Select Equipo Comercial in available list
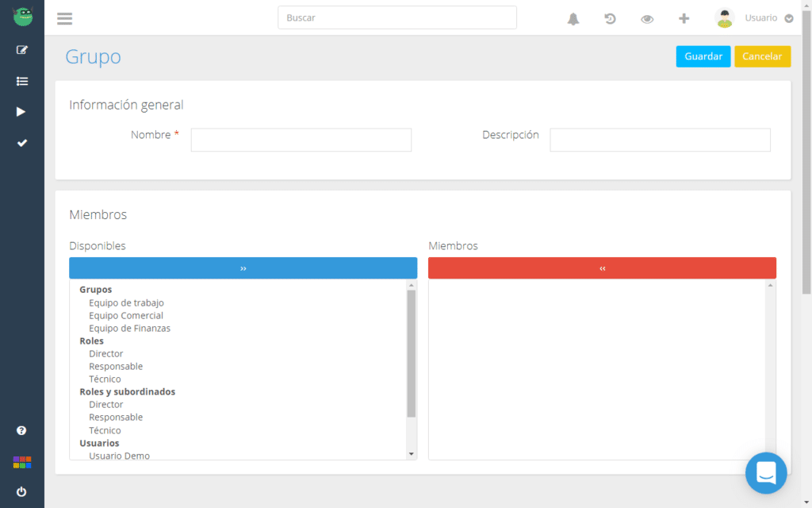Image resolution: width=812 pixels, height=508 pixels. [x=126, y=315]
